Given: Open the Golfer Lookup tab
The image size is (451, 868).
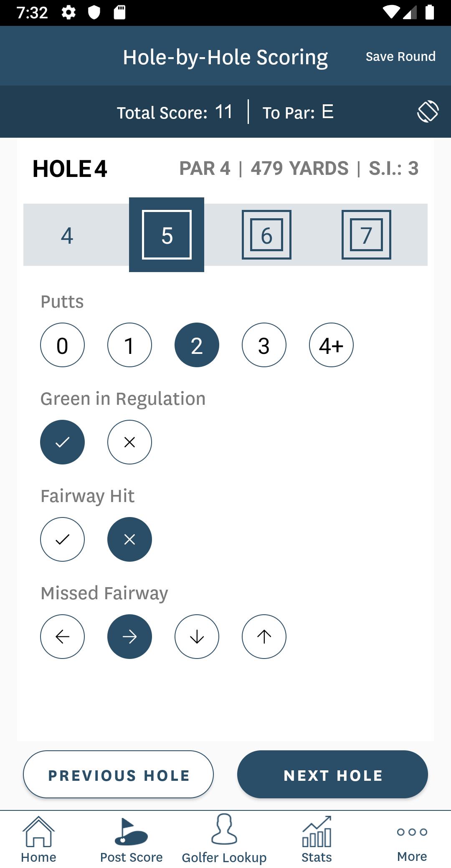Looking at the screenshot, I should pos(224,839).
